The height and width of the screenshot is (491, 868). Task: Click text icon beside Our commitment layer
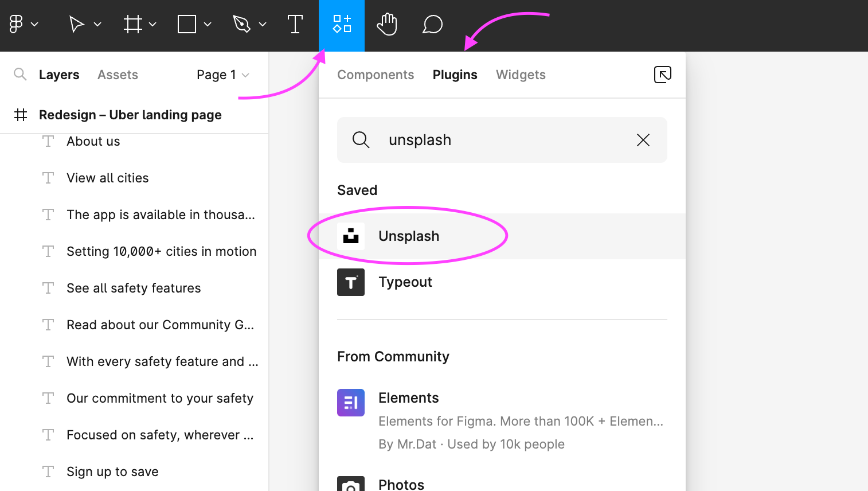pyautogui.click(x=48, y=398)
